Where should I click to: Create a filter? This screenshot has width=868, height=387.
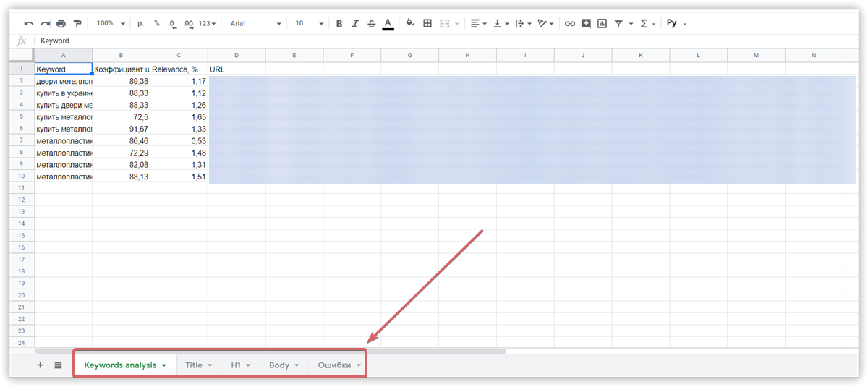618,23
